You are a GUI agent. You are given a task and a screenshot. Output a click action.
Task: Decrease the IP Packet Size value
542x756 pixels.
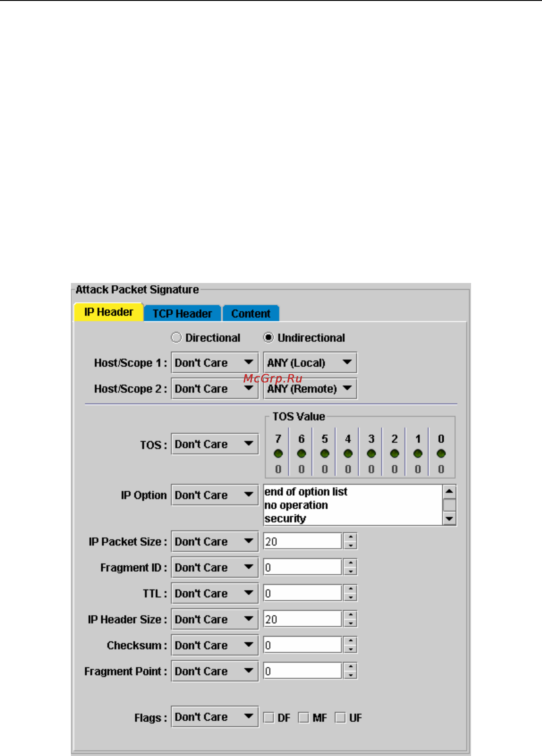coord(351,545)
